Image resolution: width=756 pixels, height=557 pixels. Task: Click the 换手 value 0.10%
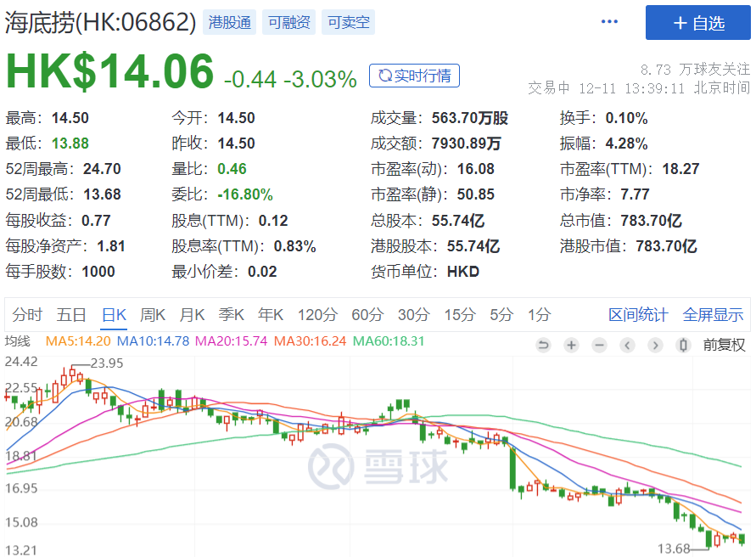(x=626, y=118)
